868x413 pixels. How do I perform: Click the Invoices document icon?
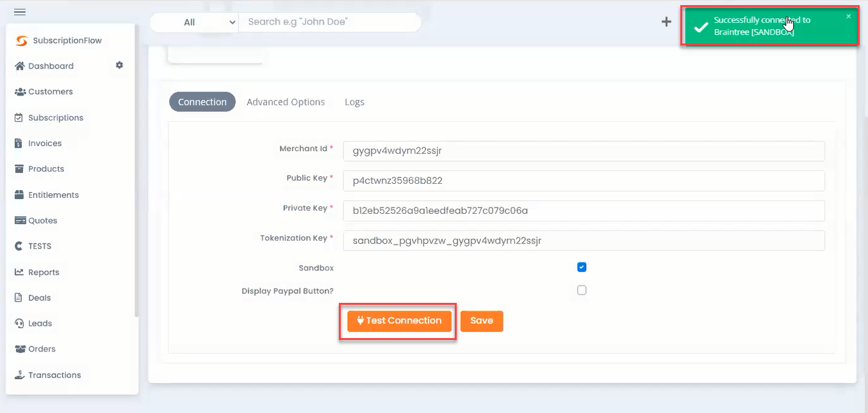[18, 143]
